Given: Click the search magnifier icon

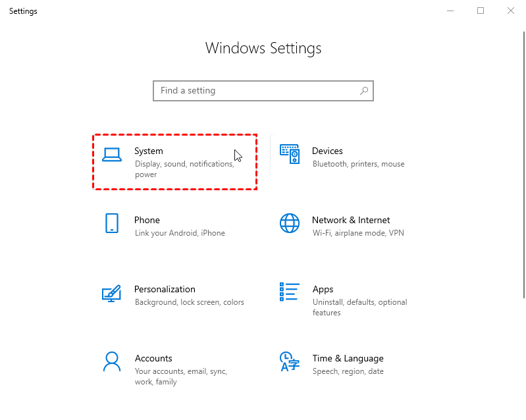Looking at the screenshot, I should pos(363,91).
